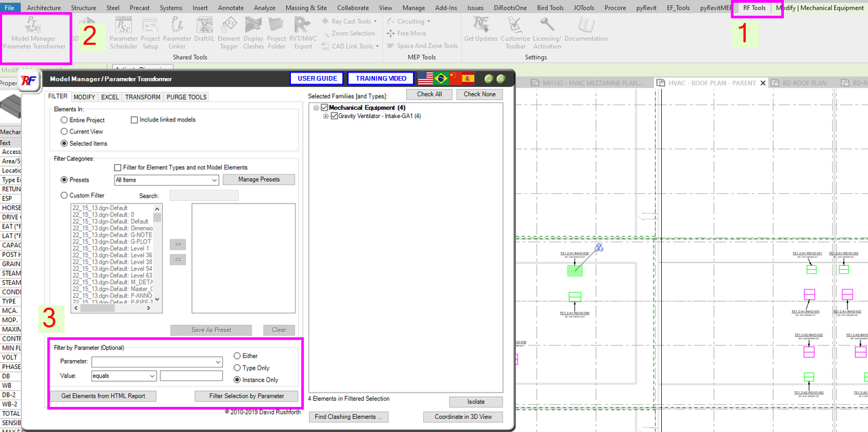Switch language with the Brazil flag
This screenshot has height=432, width=868.
tap(440, 79)
